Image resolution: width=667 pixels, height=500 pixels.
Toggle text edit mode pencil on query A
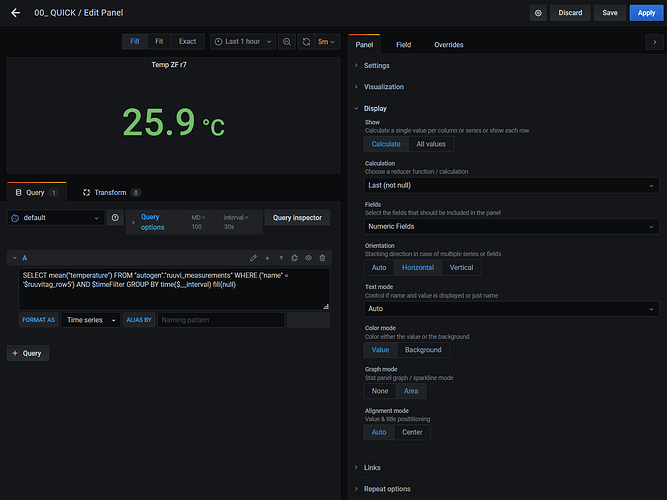[x=254, y=258]
